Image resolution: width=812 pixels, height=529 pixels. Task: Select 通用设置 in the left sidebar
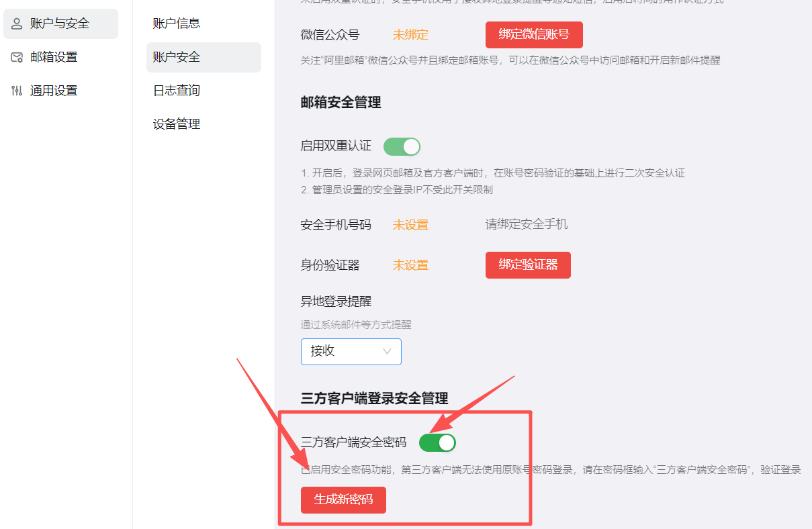click(54, 91)
